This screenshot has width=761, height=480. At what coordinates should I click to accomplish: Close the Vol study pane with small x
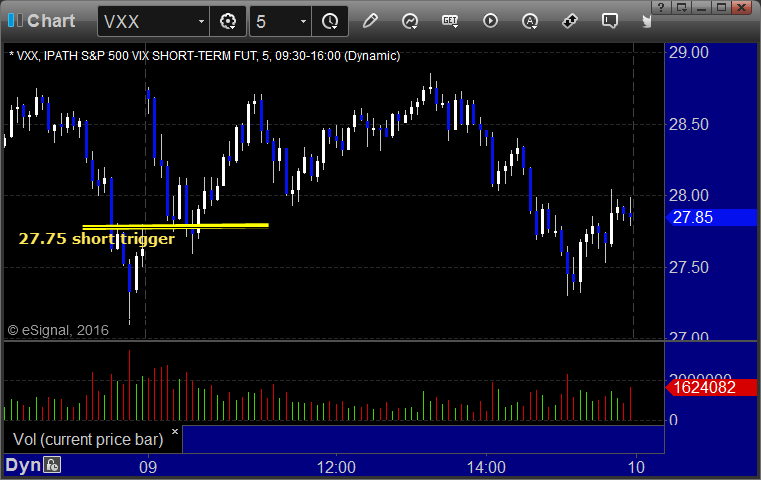click(x=175, y=431)
